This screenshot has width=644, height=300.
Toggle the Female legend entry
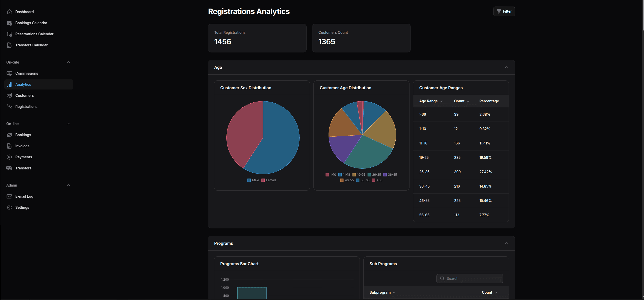(269, 180)
